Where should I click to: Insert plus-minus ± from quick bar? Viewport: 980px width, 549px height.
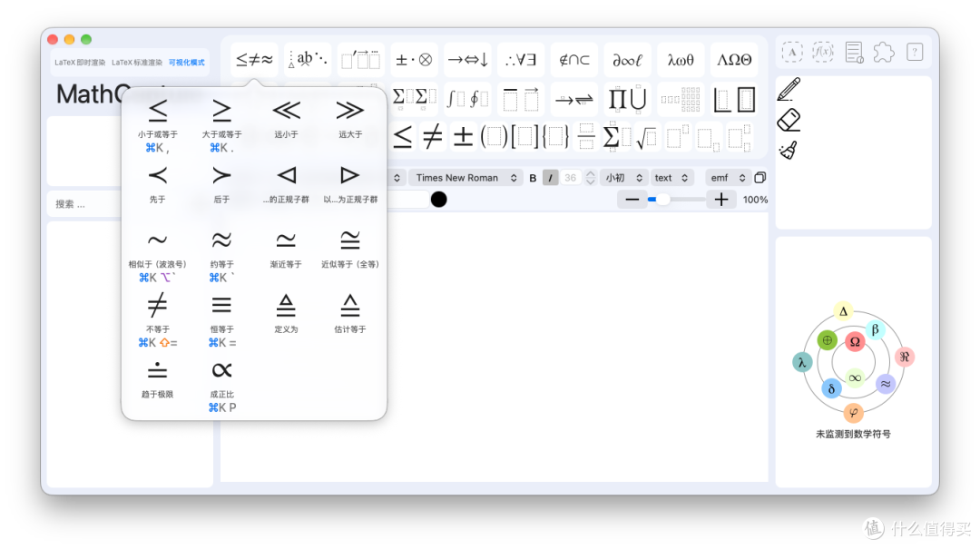tap(463, 137)
